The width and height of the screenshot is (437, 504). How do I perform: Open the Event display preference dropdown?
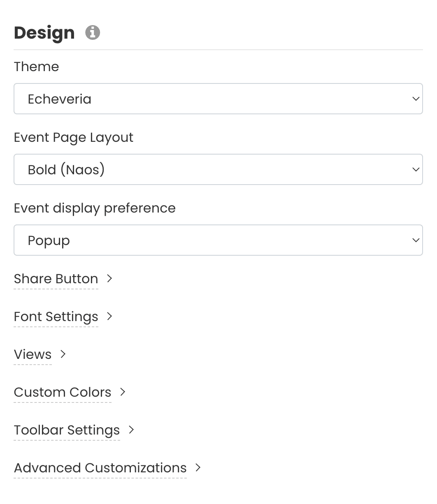pos(218,240)
